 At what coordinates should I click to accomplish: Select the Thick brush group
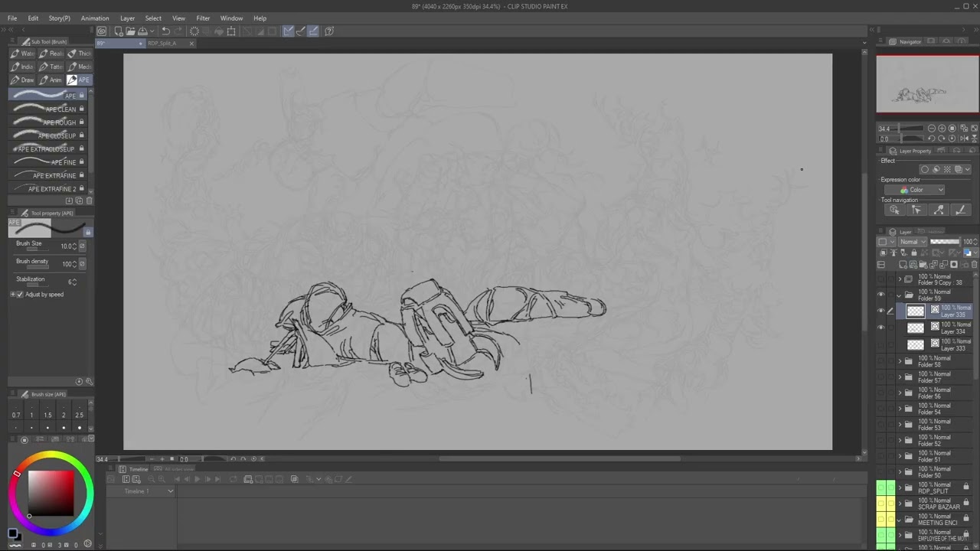(x=80, y=54)
